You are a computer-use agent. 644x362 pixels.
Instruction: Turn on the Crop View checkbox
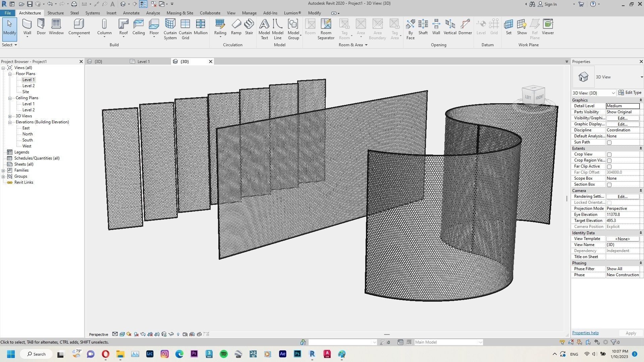point(609,154)
